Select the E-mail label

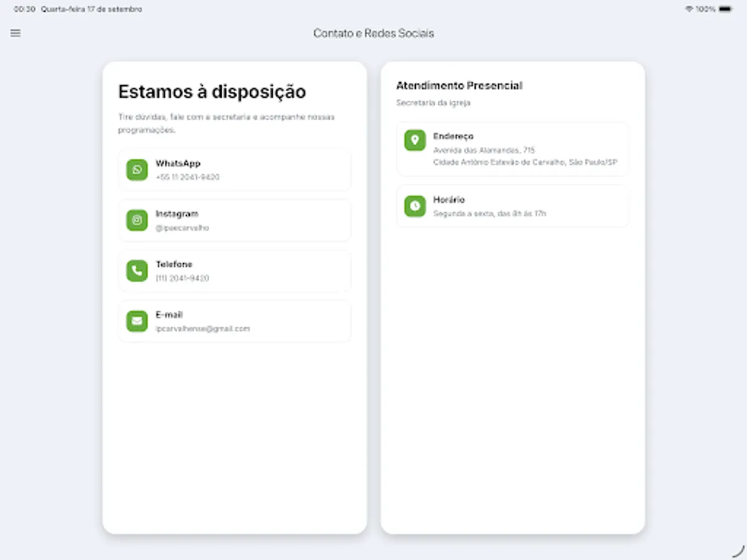[169, 315]
